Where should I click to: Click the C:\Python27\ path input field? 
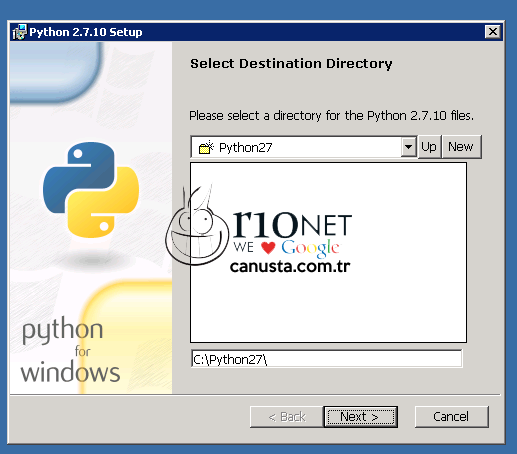pyautogui.click(x=327, y=359)
